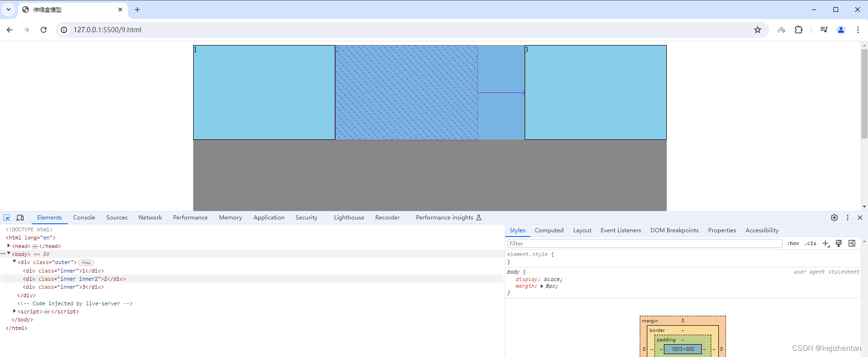Open the Extensions puzzle icon

(x=799, y=30)
